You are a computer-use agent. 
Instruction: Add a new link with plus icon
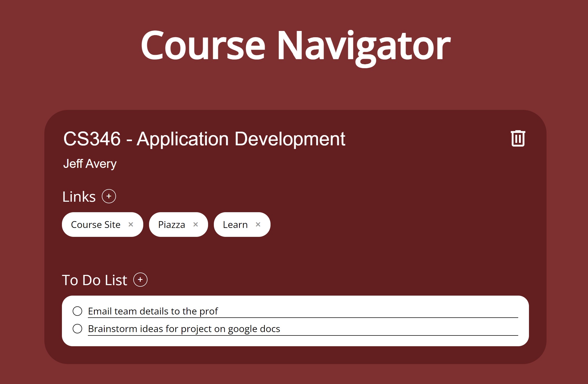pyautogui.click(x=109, y=196)
